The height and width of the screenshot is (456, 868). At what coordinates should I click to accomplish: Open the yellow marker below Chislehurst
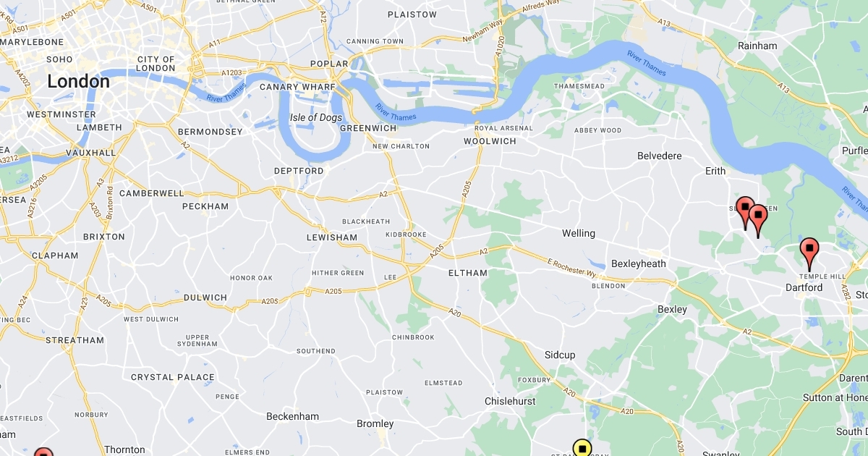[582, 449]
